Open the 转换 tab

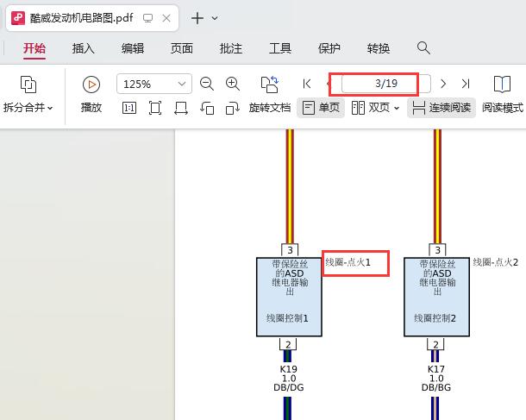(x=378, y=48)
